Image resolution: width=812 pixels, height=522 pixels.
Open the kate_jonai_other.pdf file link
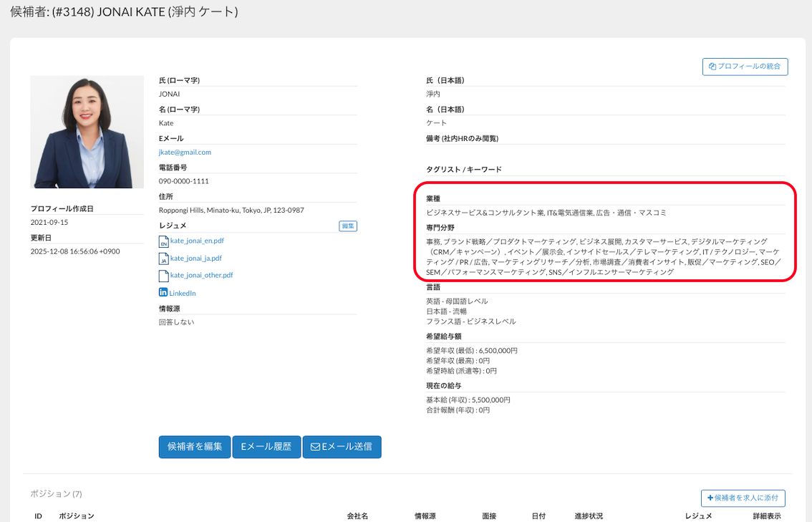(x=201, y=276)
